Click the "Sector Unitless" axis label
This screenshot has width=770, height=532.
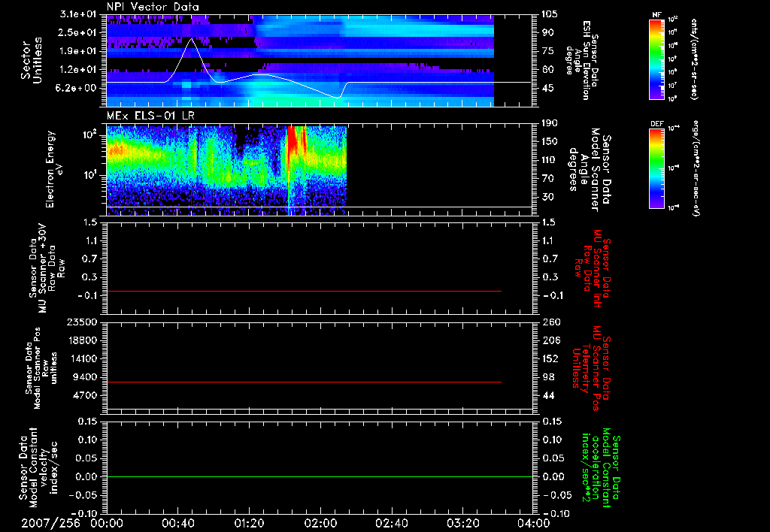tap(32, 60)
